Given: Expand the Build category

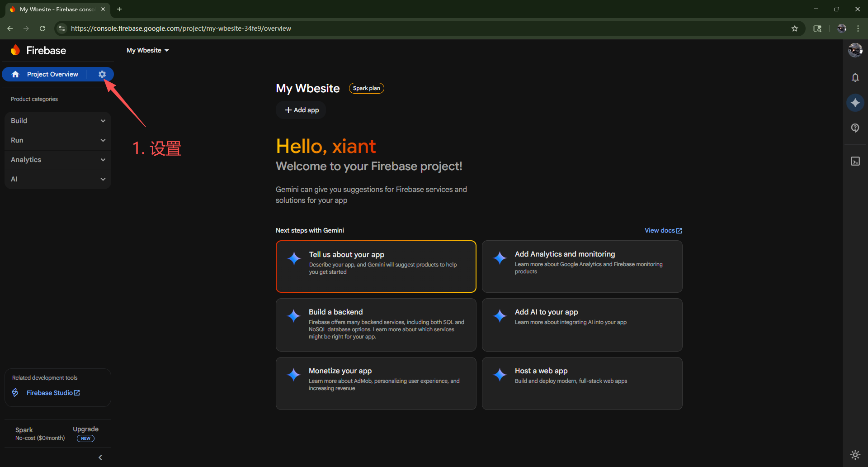Looking at the screenshot, I should pos(58,121).
